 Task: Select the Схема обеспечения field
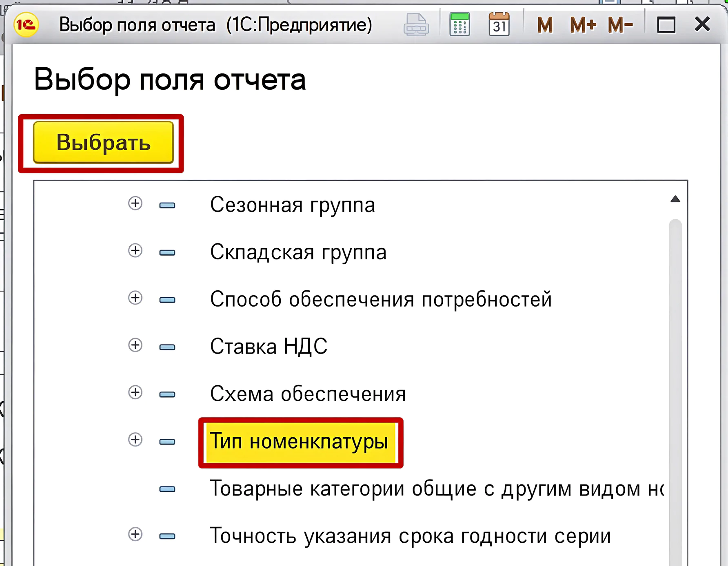308,394
